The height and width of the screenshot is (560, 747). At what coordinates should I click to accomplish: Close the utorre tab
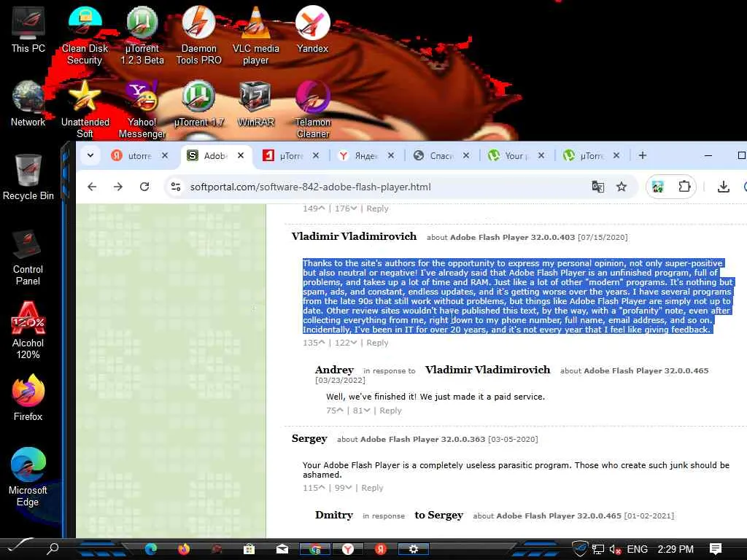coord(165,156)
